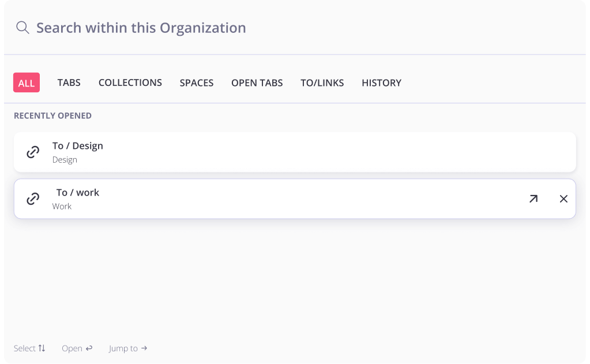Click the RECENTLY OPENED section header

pos(52,115)
